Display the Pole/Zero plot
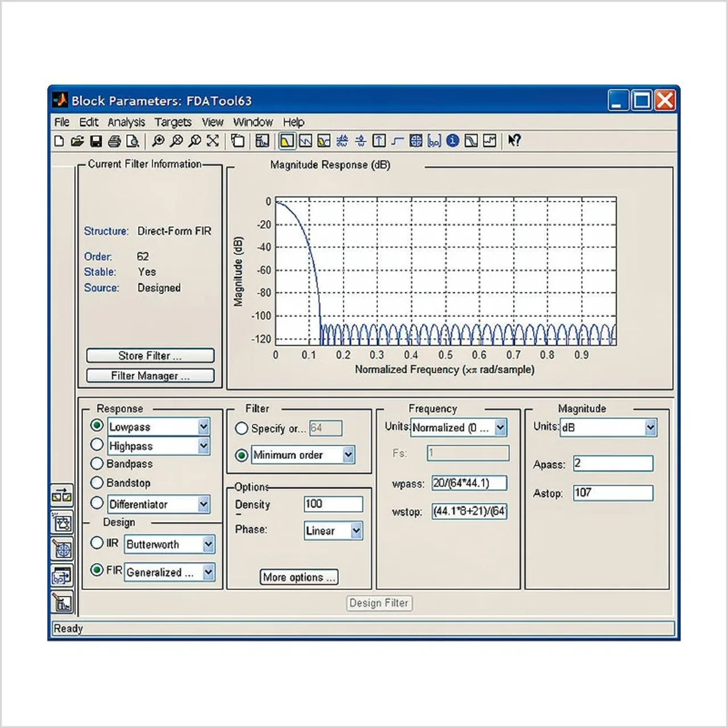The image size is (728, 728). [x=416, y=141]
